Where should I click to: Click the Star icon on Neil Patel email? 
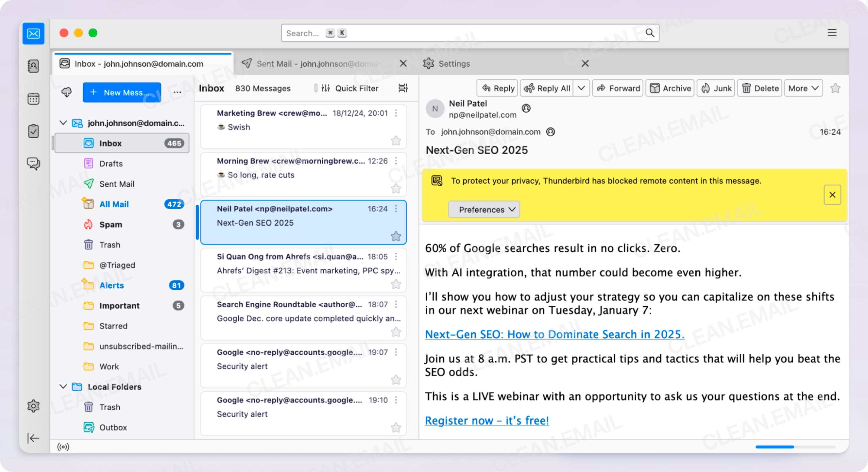pos(396,235)
